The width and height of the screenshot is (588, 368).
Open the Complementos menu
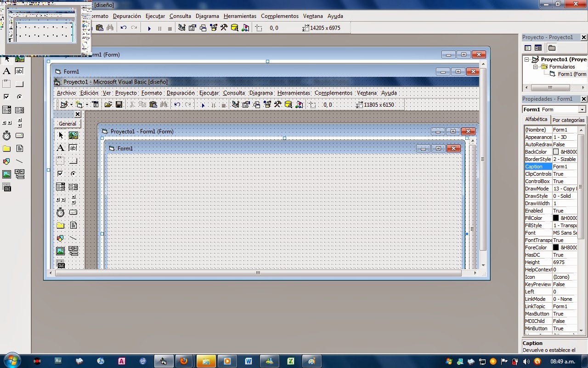[280, 16]
